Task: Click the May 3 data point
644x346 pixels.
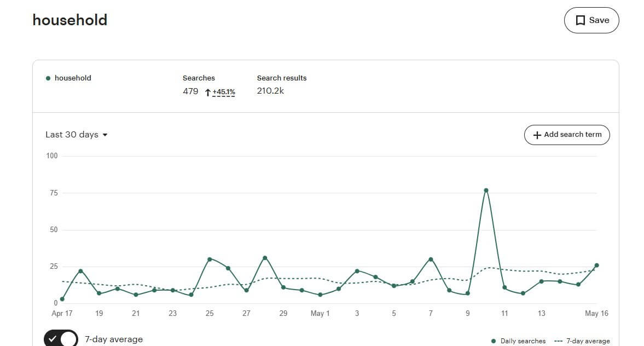Action: tap(357, 271)
